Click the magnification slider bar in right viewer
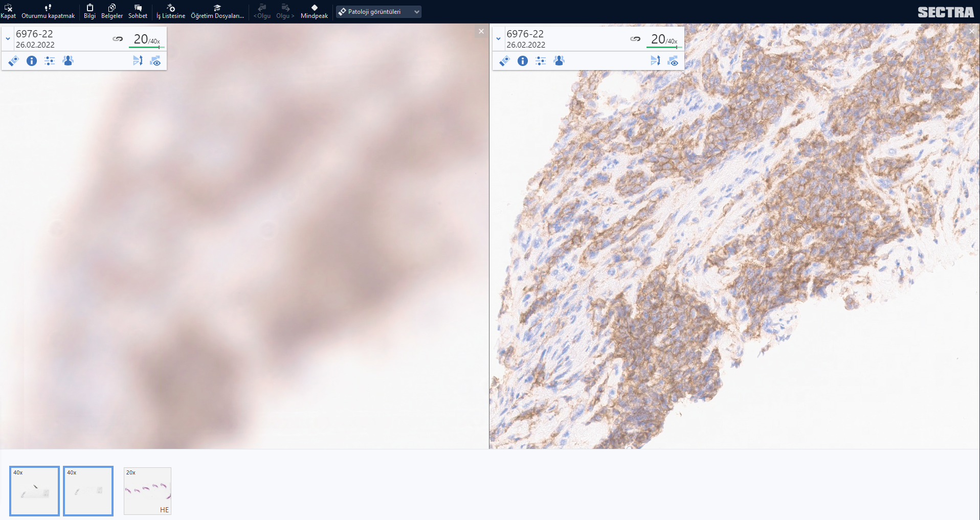 coord(663,48)
